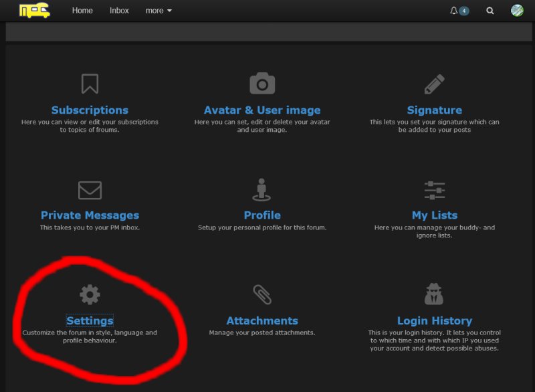The height and width of the screenshot is (392, 535).
Task: Open the Settings link
Action: click(x=90, y=320)
